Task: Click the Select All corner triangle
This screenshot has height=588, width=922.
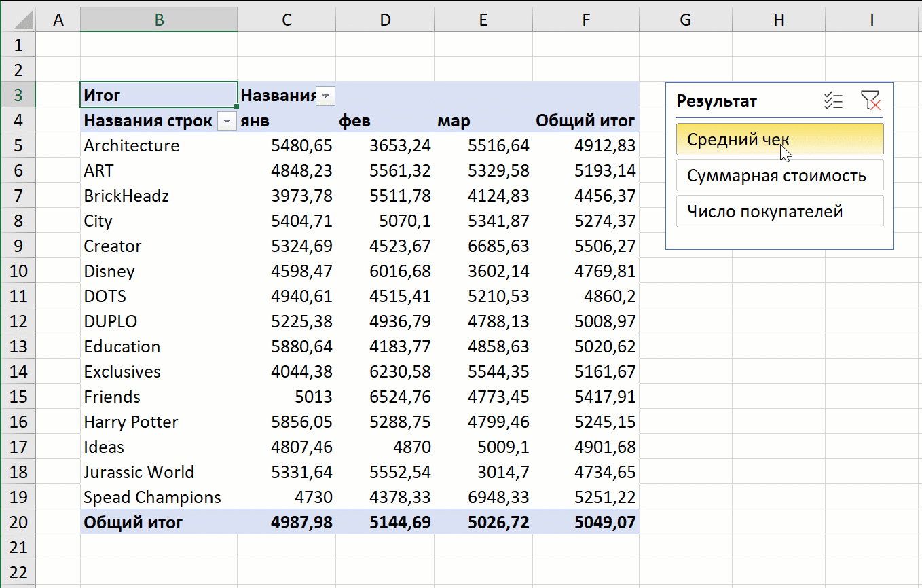Action: tap(18, 20)
